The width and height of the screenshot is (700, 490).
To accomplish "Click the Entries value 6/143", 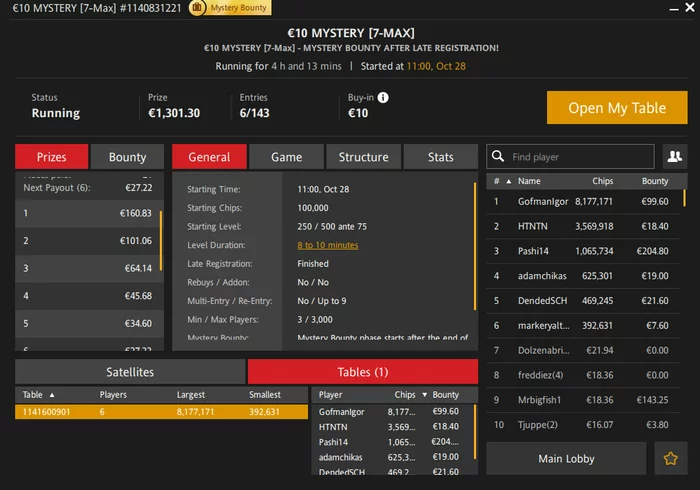I will click(x=254, y=113).
